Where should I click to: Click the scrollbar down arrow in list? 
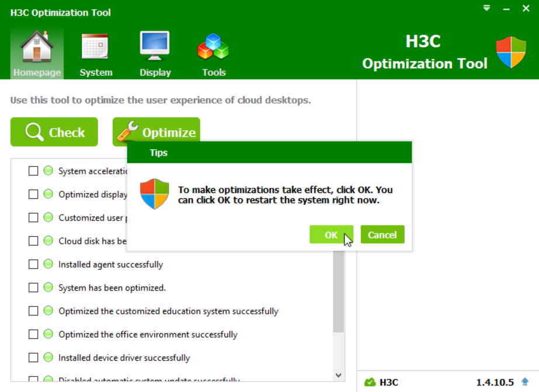[x=338, y=375]
